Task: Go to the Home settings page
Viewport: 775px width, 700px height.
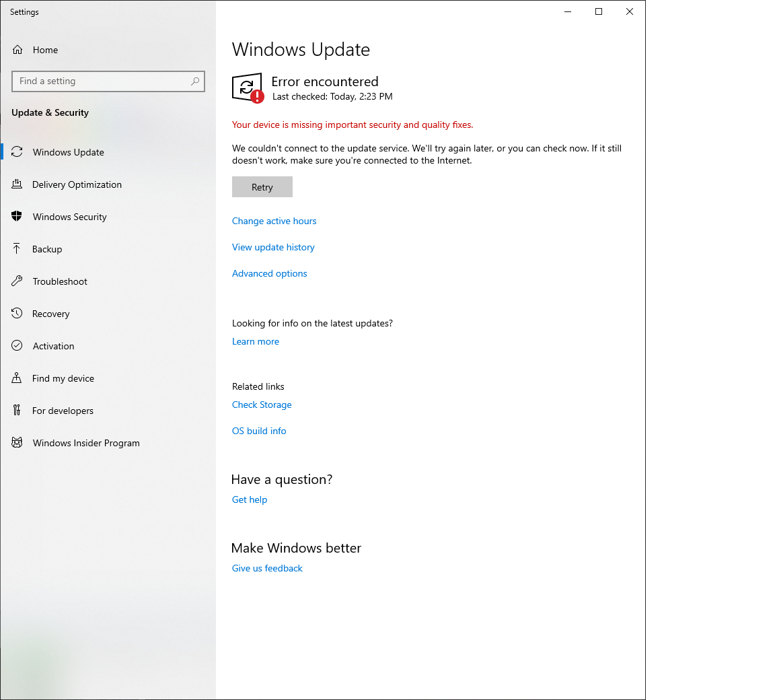Action: tap(108, 50)
